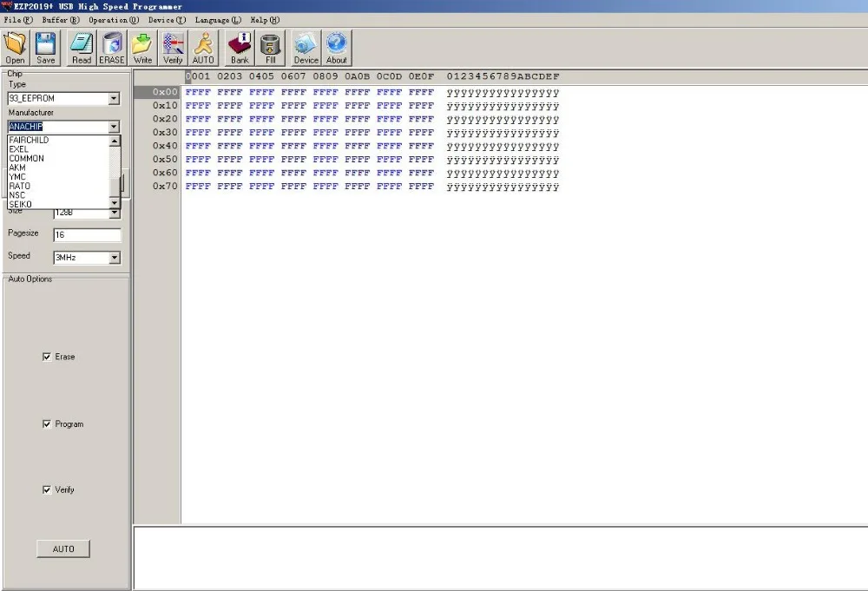Open the Device toolbar icon
The width and height of the screenshot is (868, 591).
[x=306, y=48]
